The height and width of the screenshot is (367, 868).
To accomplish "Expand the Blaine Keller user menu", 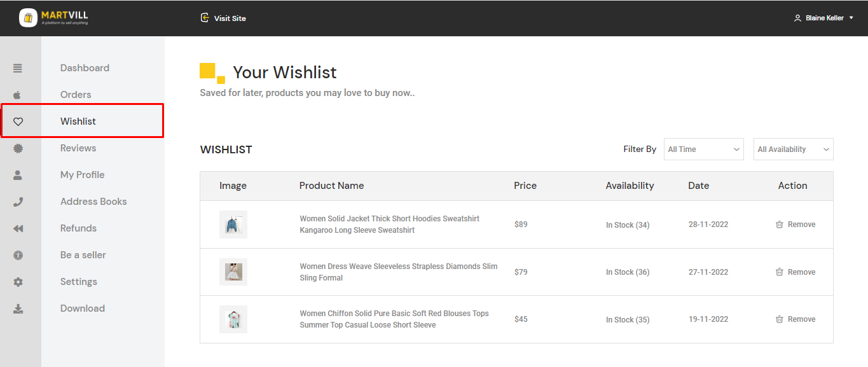I will 824,18.
